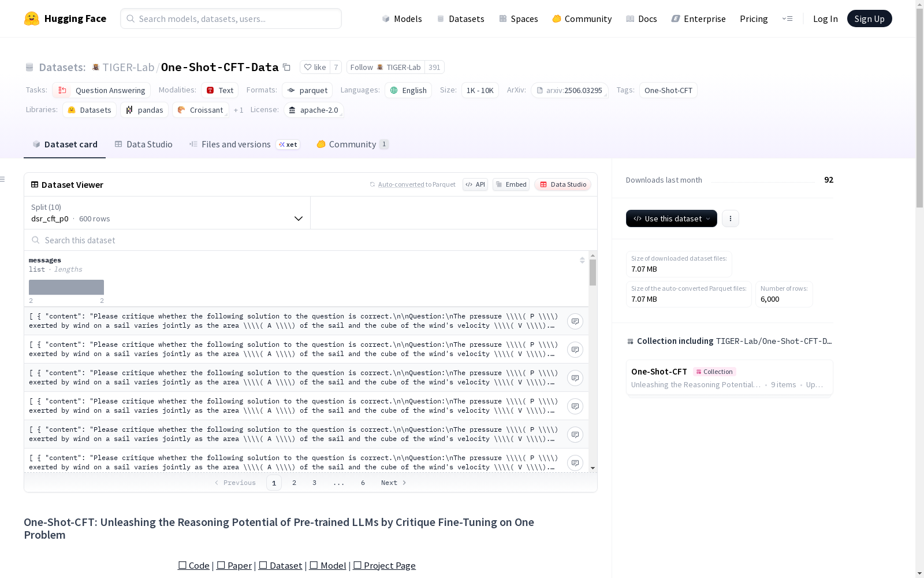The image size is (924, 578).
Task: Toggle the left sidebar outline icon
Action: tap(3, 179)
